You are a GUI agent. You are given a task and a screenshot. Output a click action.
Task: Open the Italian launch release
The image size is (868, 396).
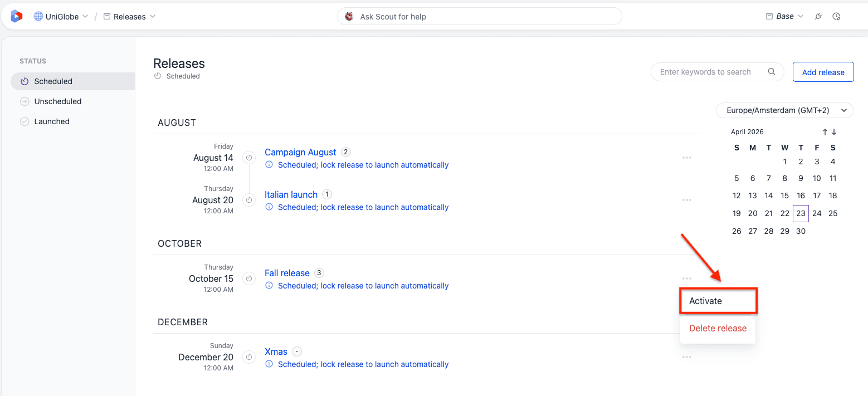(x=291, y=194)
